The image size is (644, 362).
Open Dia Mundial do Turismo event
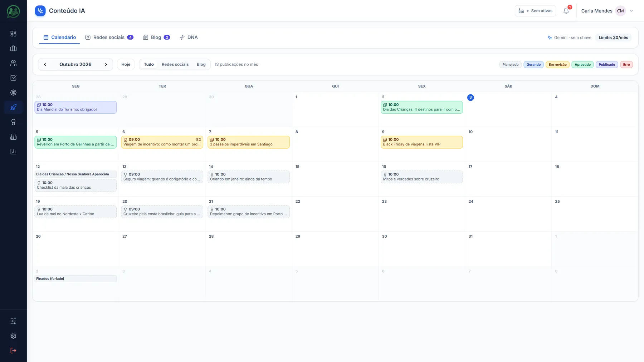75,107
